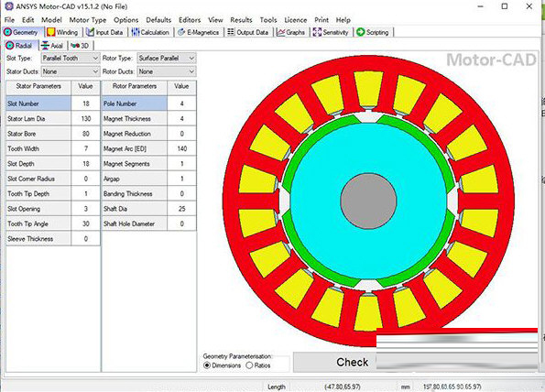Image resolution: width=545 pixels, height=392 pixels.
Task: Edit the Shaft Hole Diameter value
Action: tap(181, 223)
